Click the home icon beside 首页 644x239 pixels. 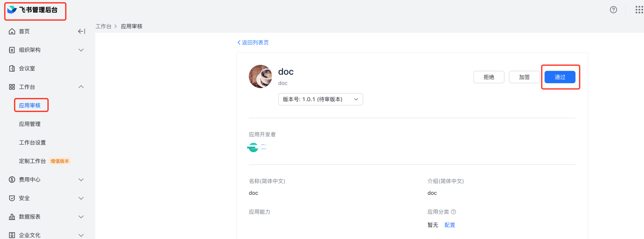coord(12,31)
